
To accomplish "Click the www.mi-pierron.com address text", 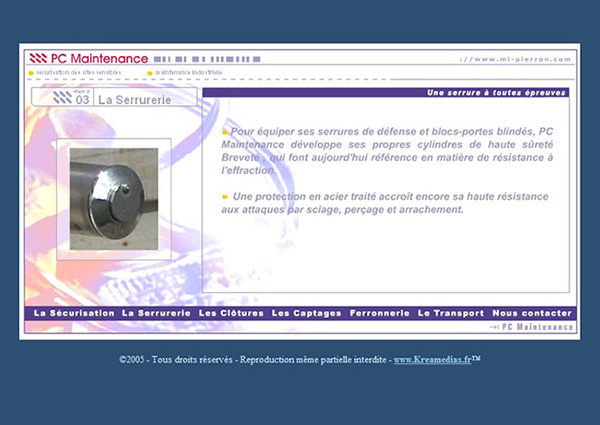I will [x=515, y=59].
